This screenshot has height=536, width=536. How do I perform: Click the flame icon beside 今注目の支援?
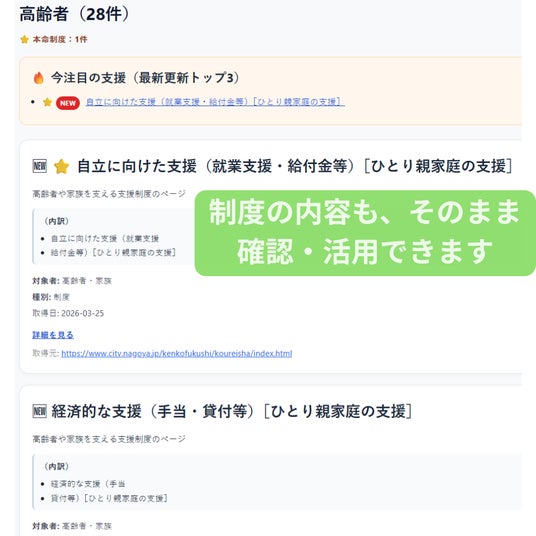pos(39,78)
